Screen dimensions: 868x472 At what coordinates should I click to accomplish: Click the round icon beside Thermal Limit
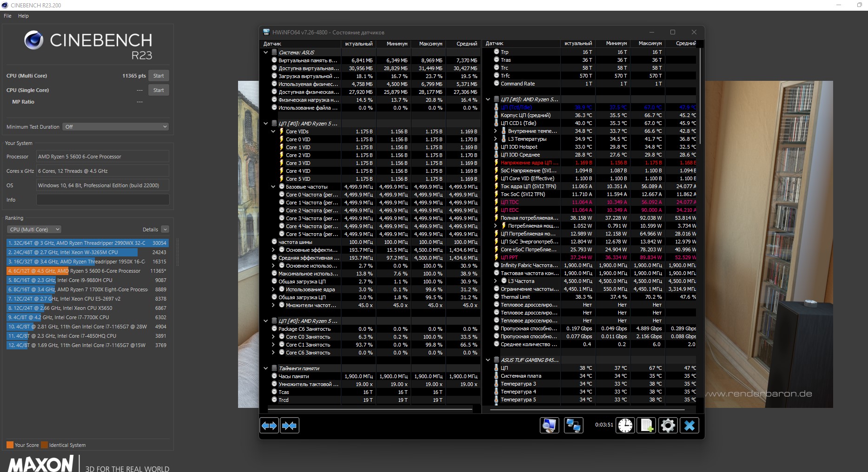click(497, 297)
